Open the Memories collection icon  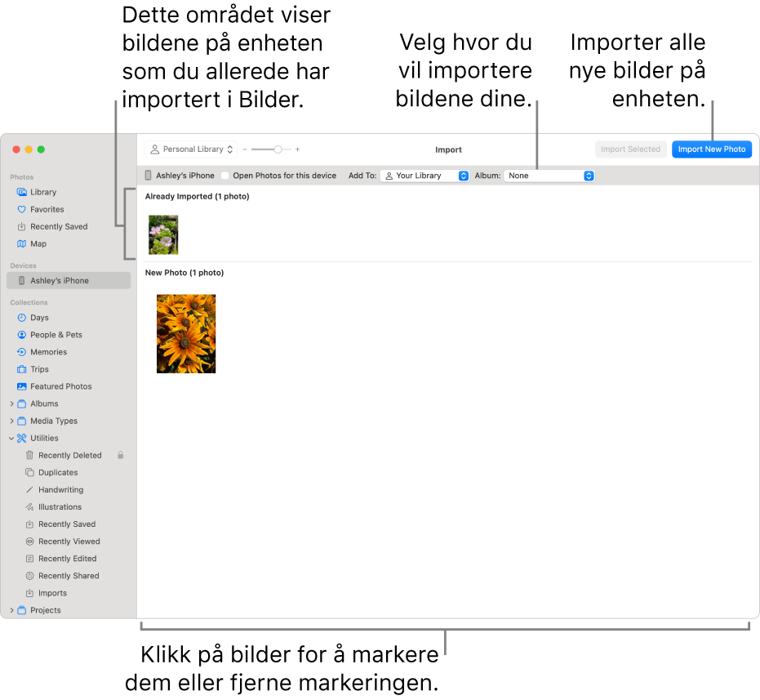coord(22,352)
